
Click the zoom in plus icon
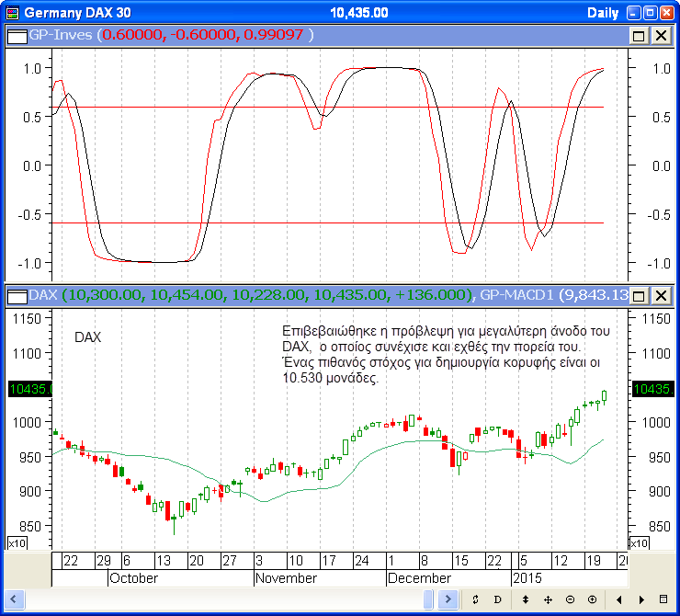592,599
